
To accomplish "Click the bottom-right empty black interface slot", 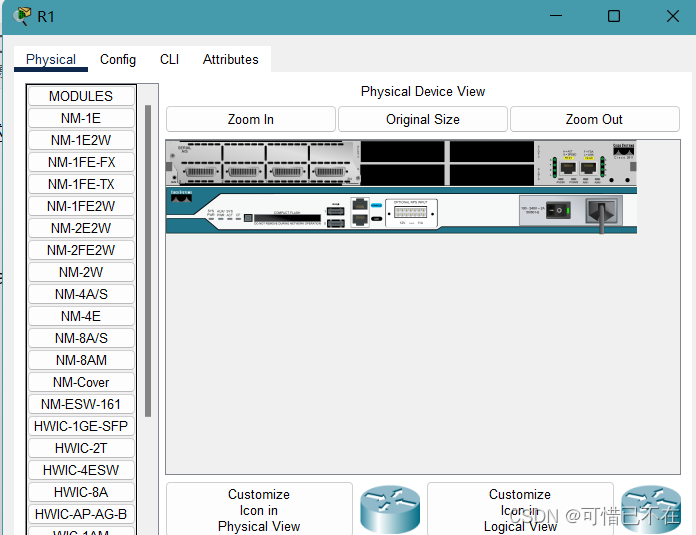I will coord(492,174).
